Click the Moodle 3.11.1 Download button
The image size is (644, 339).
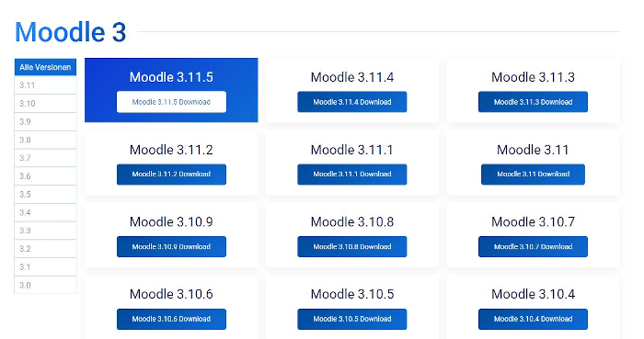(352, 175)
